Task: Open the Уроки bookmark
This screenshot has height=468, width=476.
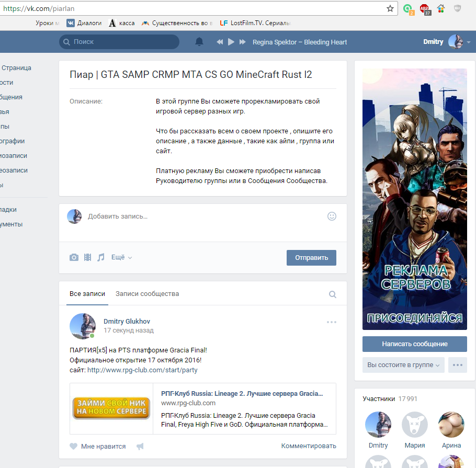Action: pos(47,23)
